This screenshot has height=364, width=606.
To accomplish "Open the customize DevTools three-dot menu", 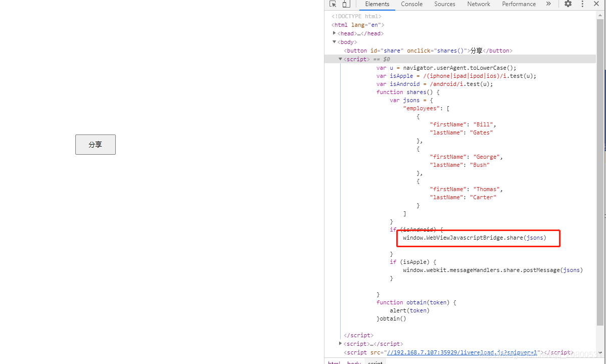I will coord(582,4).
